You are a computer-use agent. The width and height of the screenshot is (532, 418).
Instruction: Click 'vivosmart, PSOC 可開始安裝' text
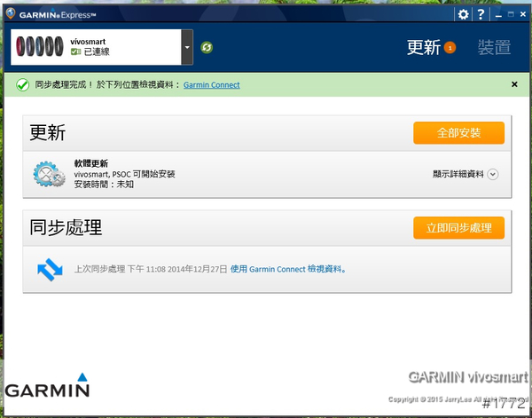coord(124,174)
